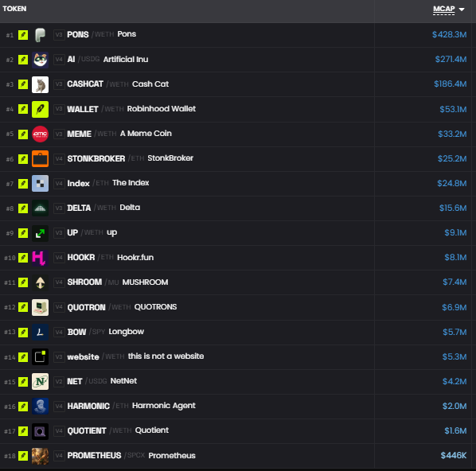476x471 pixels.
Task: Select the HOOKR symbol text
Action: pyautogui.click(x=81, y=257)
